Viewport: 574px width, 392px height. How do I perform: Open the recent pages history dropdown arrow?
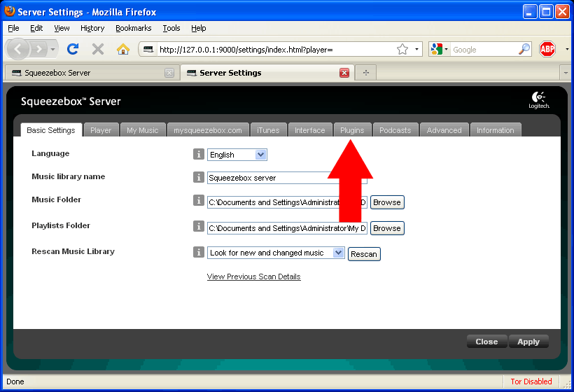click(53, 49)
